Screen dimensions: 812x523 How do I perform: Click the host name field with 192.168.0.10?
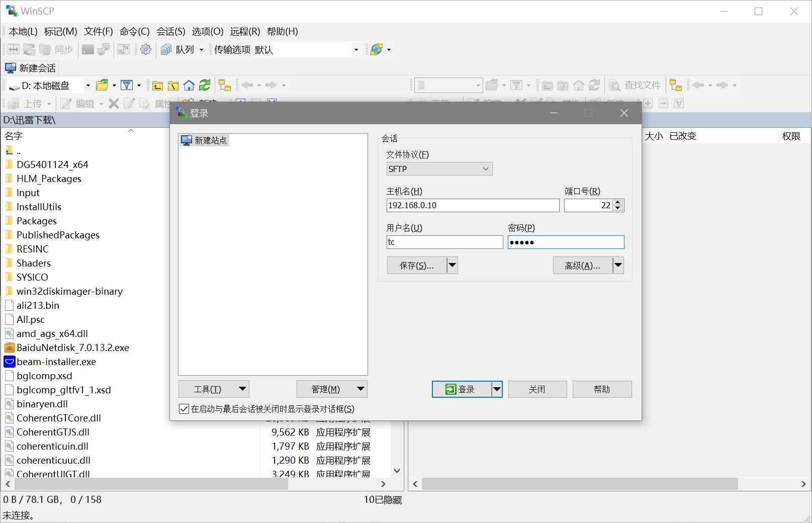point(473,205)
